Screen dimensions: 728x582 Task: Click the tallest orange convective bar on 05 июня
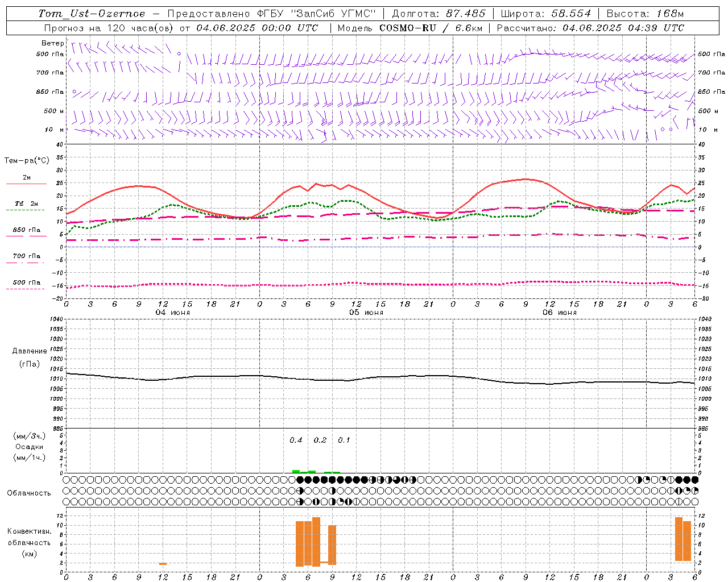[x=316, y=542]
